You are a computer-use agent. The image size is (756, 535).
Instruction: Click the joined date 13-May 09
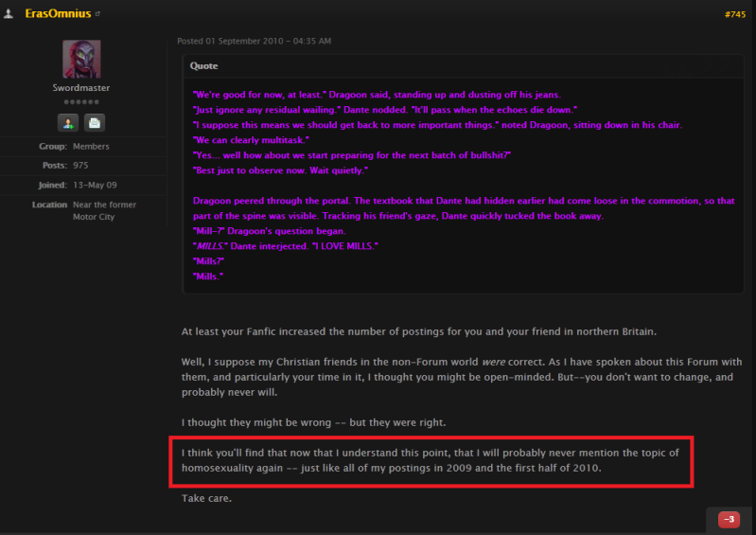(x=95, y=185)
